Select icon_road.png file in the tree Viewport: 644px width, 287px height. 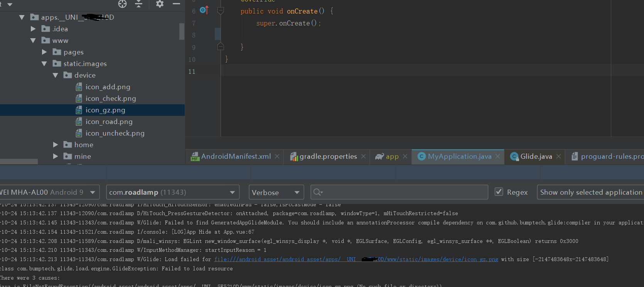click(x=109, y=122)
